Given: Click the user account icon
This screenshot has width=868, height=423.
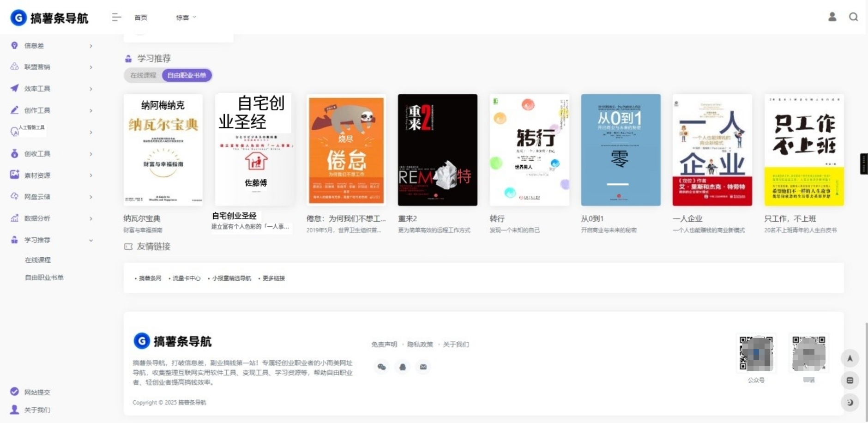Looking at the screenshot, I should pyautogui.click(x=832, y=17).
